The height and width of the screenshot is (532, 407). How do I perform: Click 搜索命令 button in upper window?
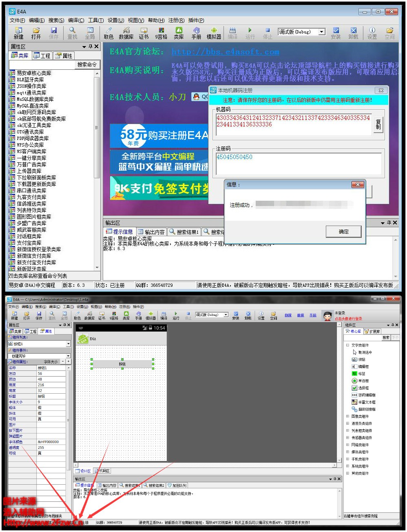pos(87,64)
